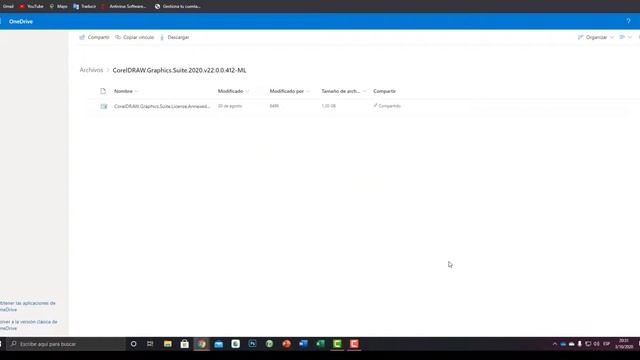Image resolution: width=640 pixels, height=360 pixels.
Task: Click the Descargar toolbar button
Action: (174, 37)
